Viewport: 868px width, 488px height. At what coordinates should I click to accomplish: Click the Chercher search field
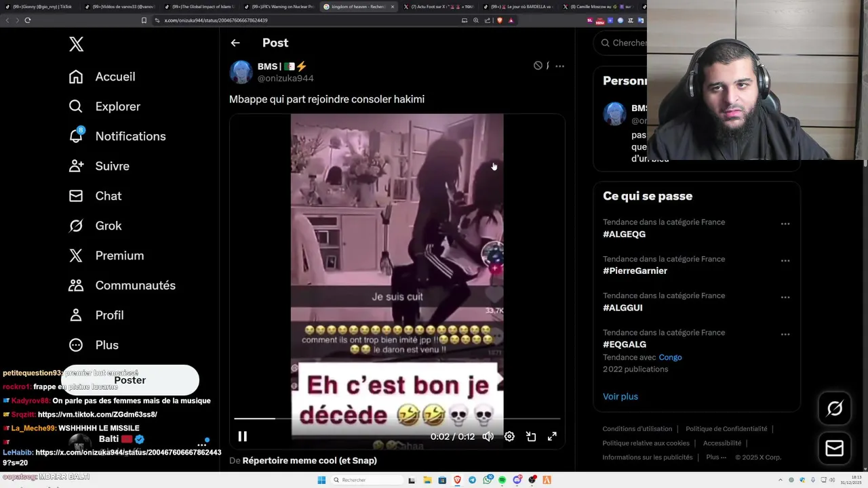tap(623, 43)
